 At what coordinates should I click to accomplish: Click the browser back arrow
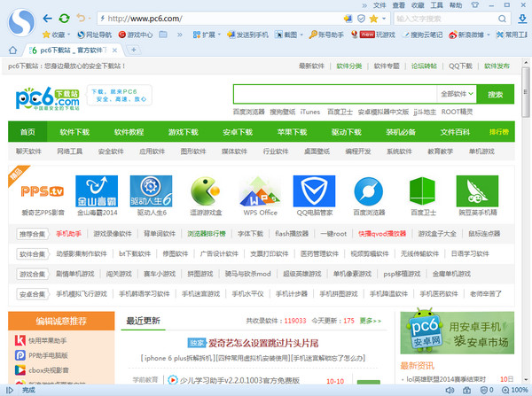click(48, 19)
